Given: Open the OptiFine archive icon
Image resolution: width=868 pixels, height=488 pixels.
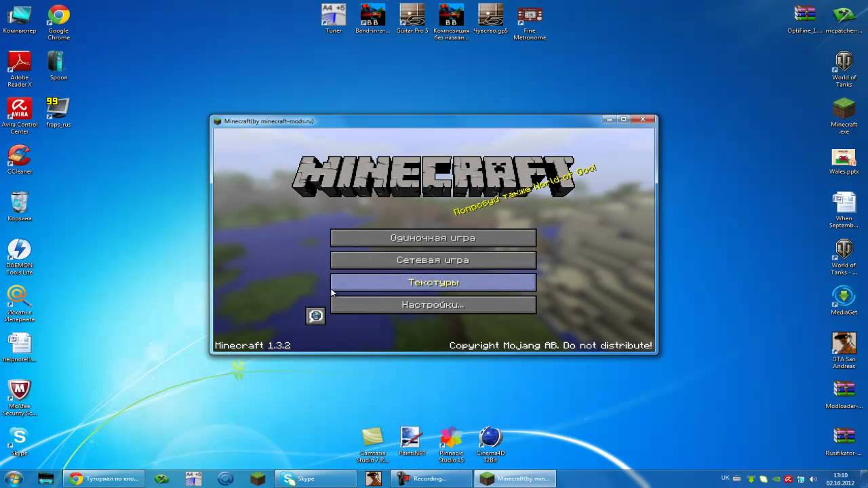Looking at the screenshot, I should [x=805, y=19].
